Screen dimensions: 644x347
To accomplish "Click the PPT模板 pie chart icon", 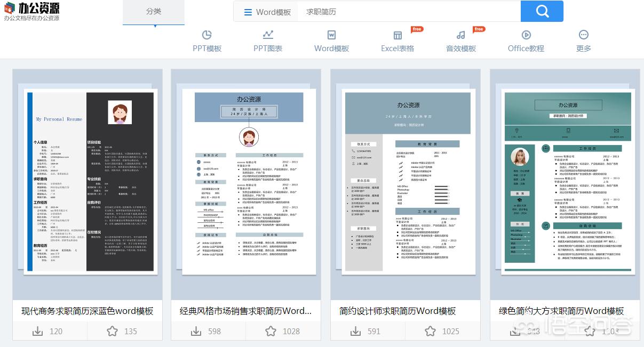I will [207, 35].
